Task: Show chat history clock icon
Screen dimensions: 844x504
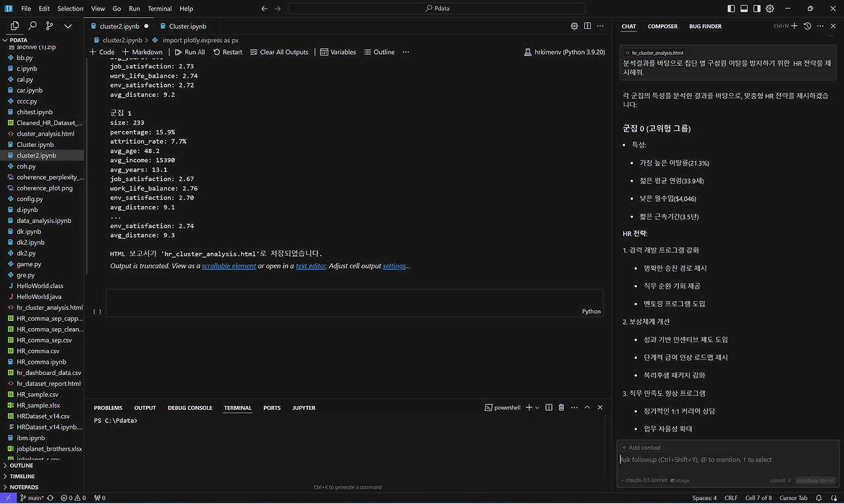Action: 807,26
